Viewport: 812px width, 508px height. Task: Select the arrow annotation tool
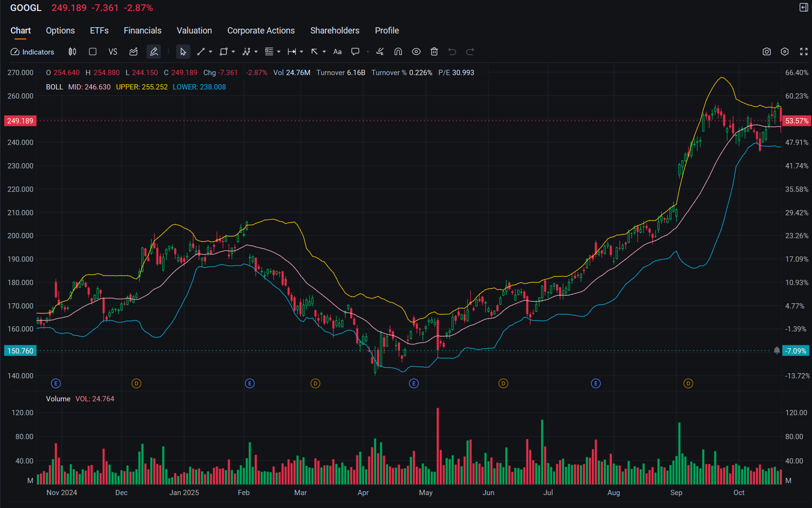[314, 52]
